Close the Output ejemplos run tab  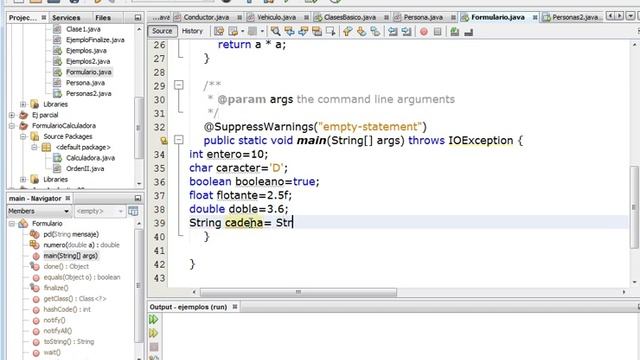[235, 307]
